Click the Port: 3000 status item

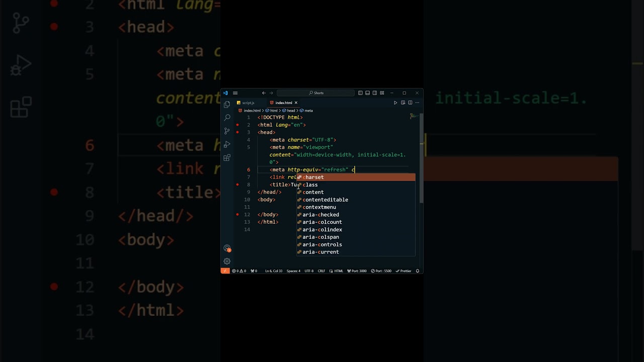[x=357, y=271]
